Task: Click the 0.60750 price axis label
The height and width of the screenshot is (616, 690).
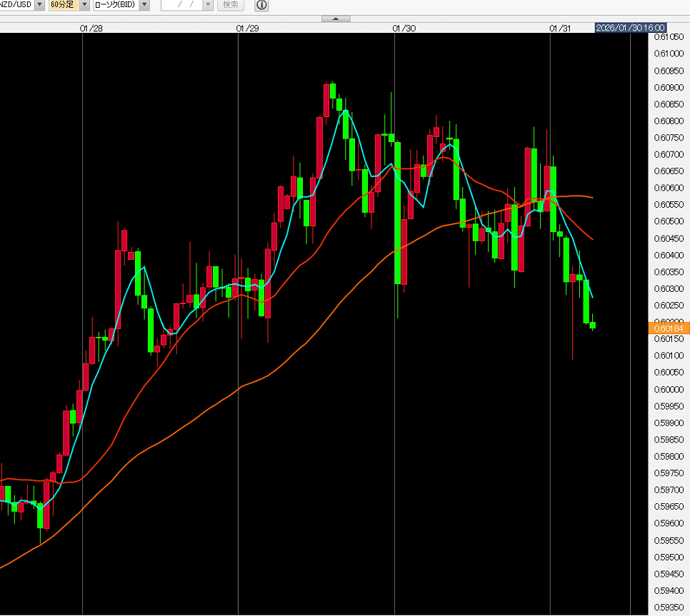Action: (669, 138)
